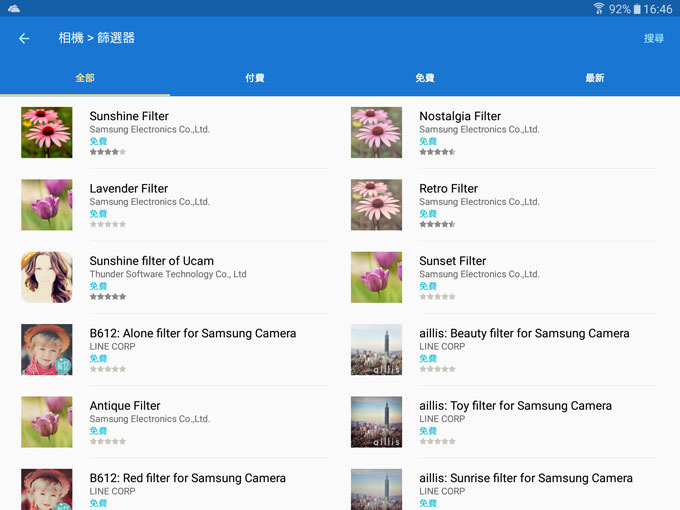
Task: Click the 免費 price under Sunset Filter
Action: pos(428,286)
